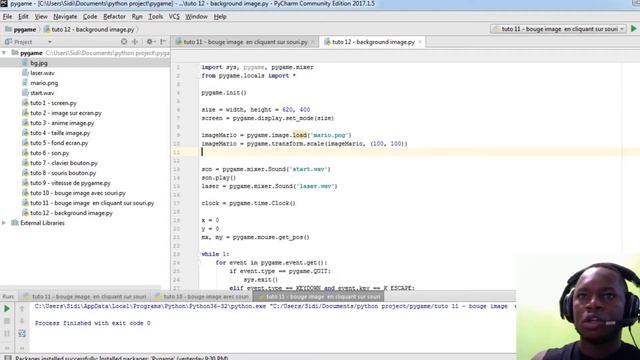Screen dimensions: 640x360
Task: Toggle soft wrap in Run console
Action: [22, 334]
